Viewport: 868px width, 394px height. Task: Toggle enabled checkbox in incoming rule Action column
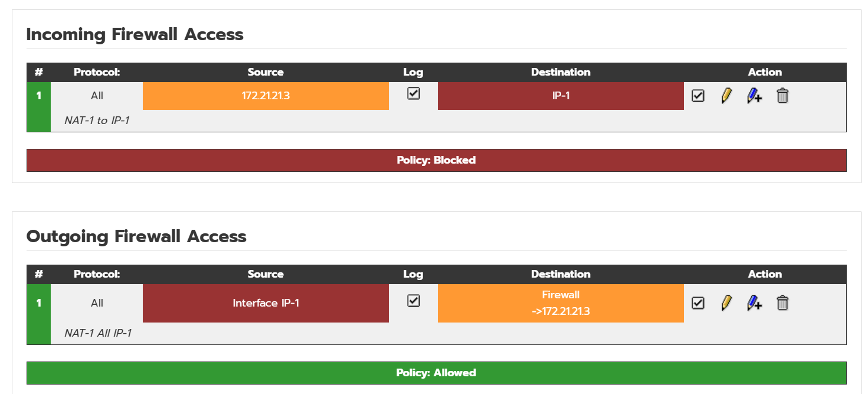(698, 96)
